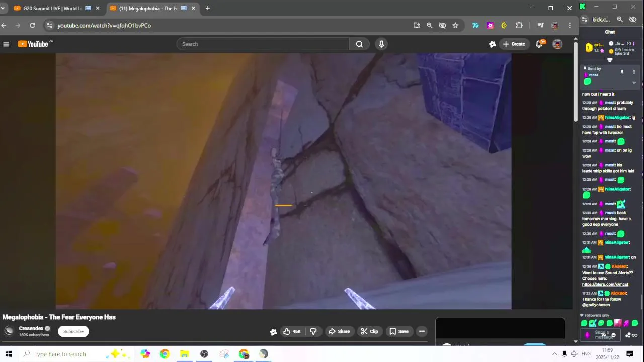Open emote picker in Kick message box
644x362 pixels.
click(613, 335)
